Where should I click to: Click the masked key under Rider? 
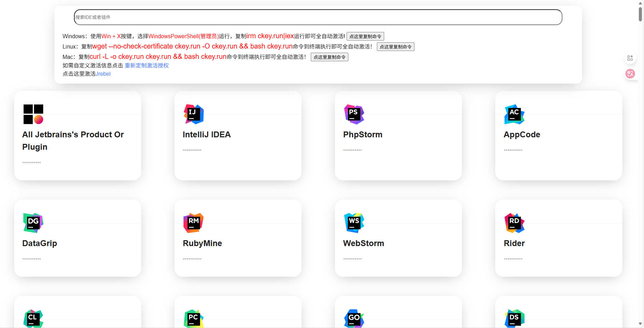click(513, 259)
